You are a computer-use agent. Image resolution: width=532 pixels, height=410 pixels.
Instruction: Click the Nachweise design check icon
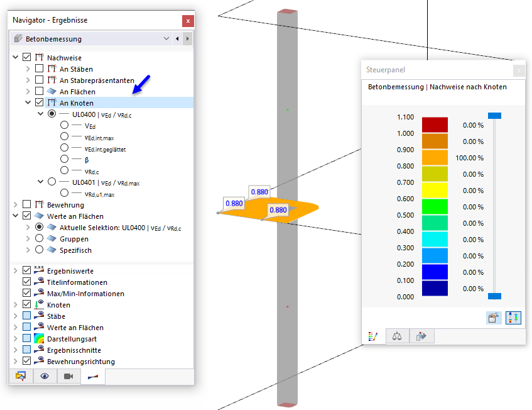click(x=40, y=57)
